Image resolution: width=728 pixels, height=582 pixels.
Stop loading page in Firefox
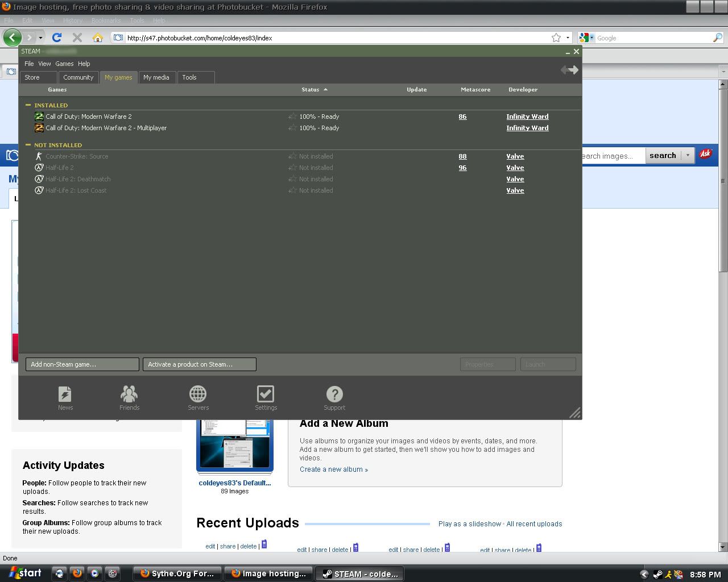[x=77, y=38]
